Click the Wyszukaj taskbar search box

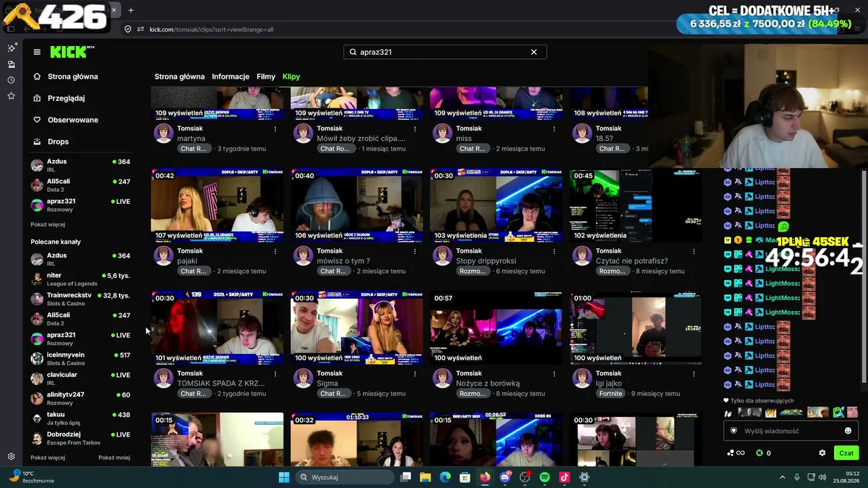point(344,477)
